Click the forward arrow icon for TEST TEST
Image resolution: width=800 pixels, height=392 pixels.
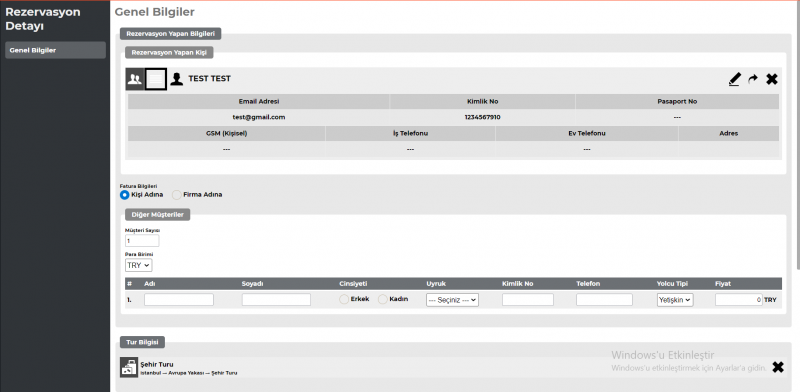click(753, 79)
